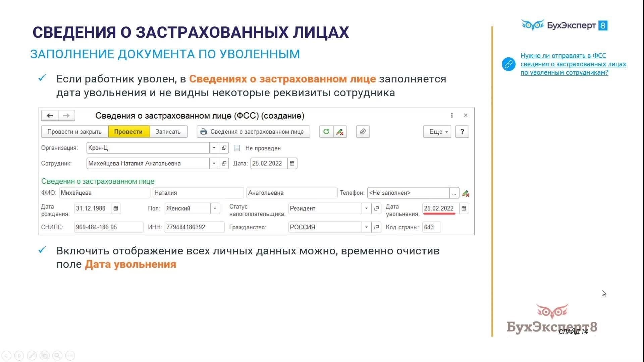Click the pencil edit icon beside Телефон
Image resolution: width=644 pixels, height=362 pixels.
[466, 193]
